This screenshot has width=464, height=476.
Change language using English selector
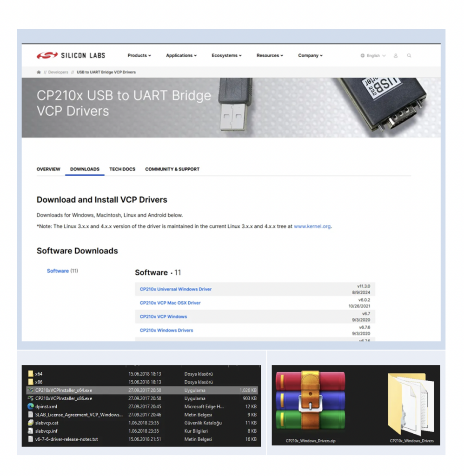[373, 56]
